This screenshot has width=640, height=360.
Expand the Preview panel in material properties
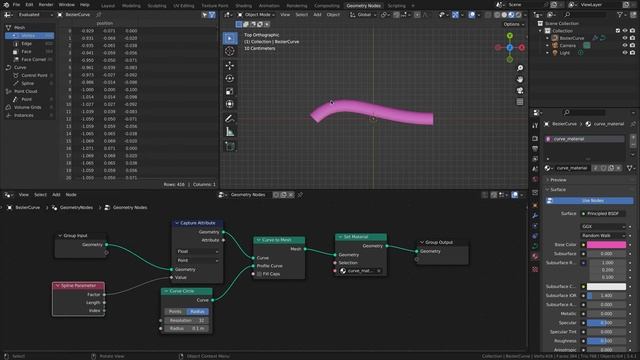558,180
